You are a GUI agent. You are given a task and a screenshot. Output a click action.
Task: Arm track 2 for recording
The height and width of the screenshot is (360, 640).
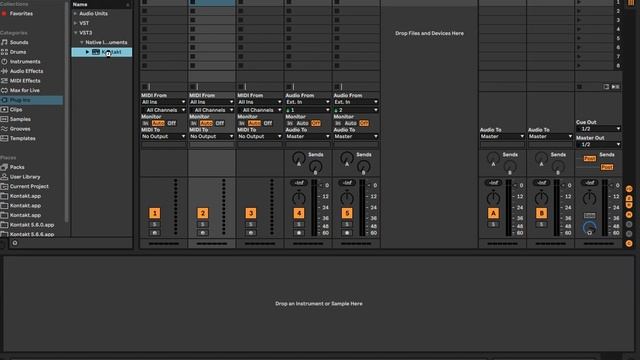point(202,233)
